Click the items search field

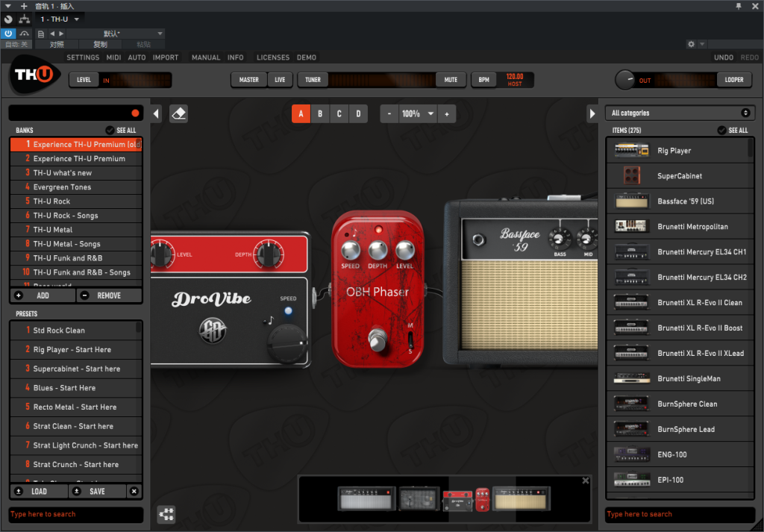680,514
